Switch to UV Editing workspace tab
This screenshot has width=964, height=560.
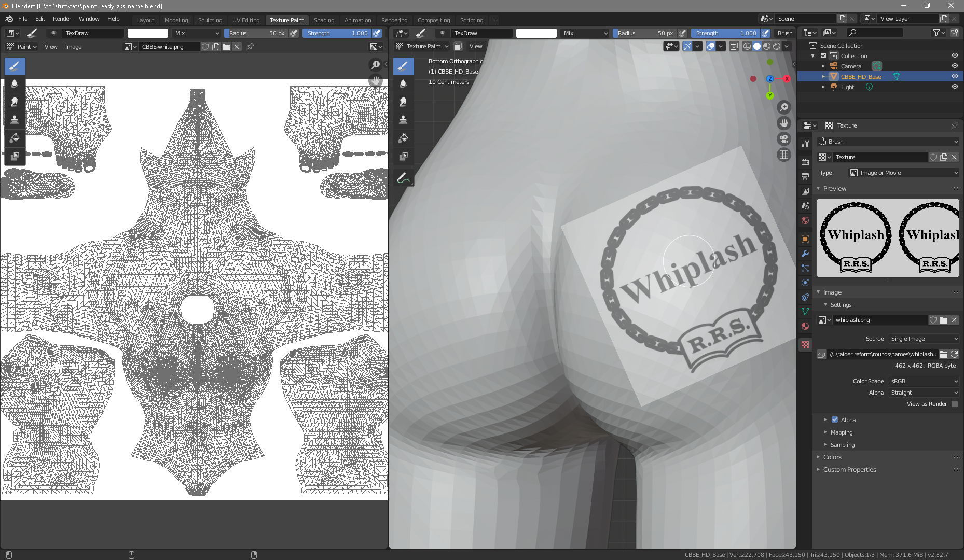[x=246, y=20]
